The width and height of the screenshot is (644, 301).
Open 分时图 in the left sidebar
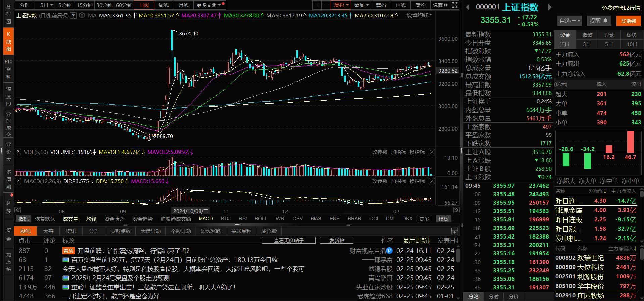pos(8,14)
